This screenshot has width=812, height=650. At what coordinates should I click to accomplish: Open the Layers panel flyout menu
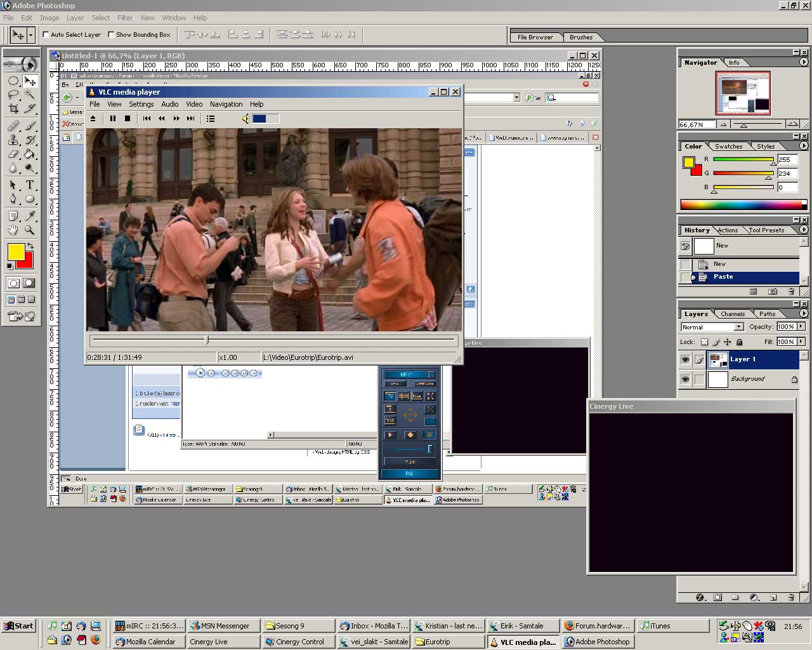pos(804,314)
